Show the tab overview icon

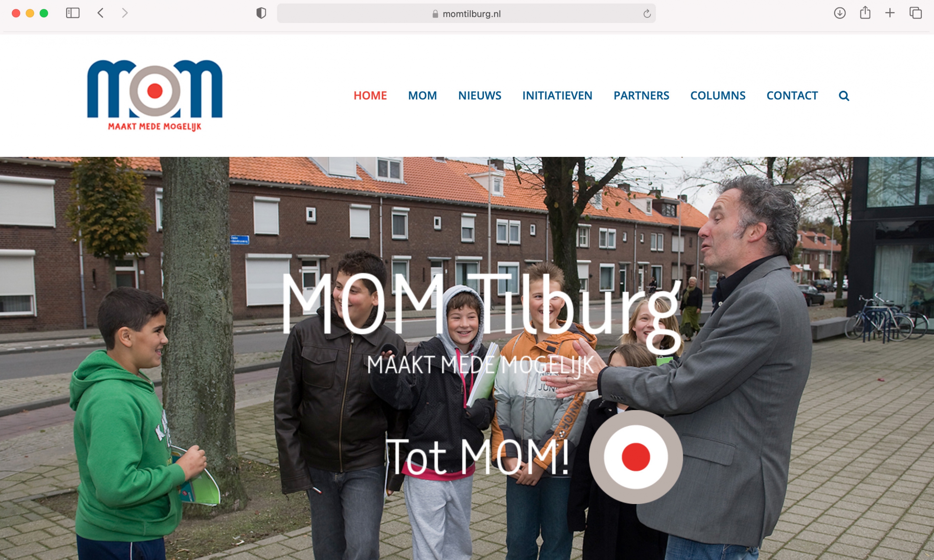[916, 13]
